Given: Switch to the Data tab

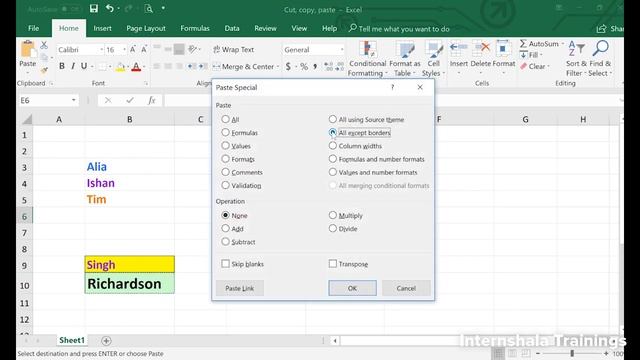Looking at the screenshot, I should point(232,28).
